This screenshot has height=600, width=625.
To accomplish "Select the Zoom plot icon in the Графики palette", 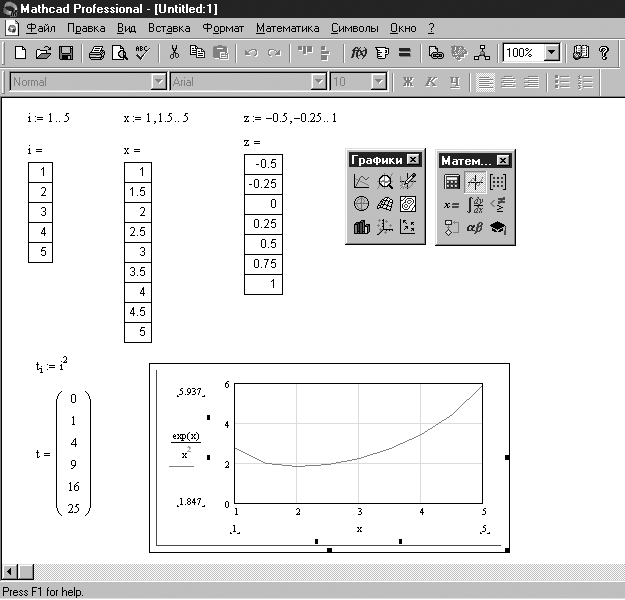I will coord(385,181).
